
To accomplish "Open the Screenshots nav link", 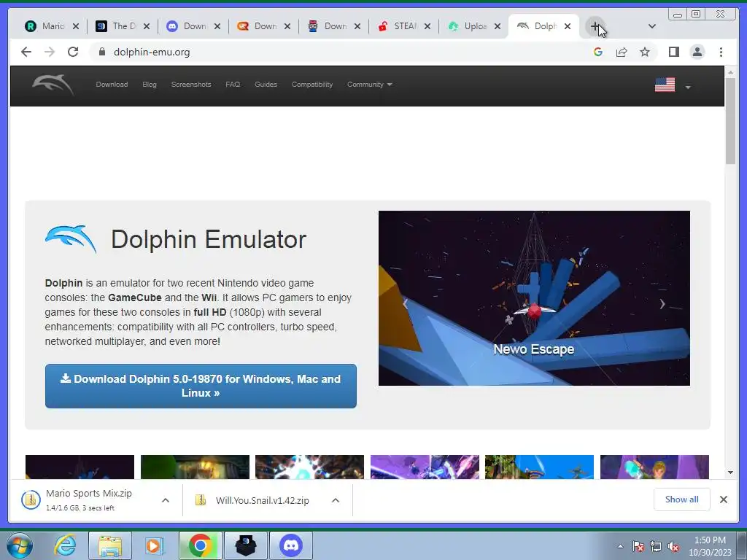I will coord(191,85).
